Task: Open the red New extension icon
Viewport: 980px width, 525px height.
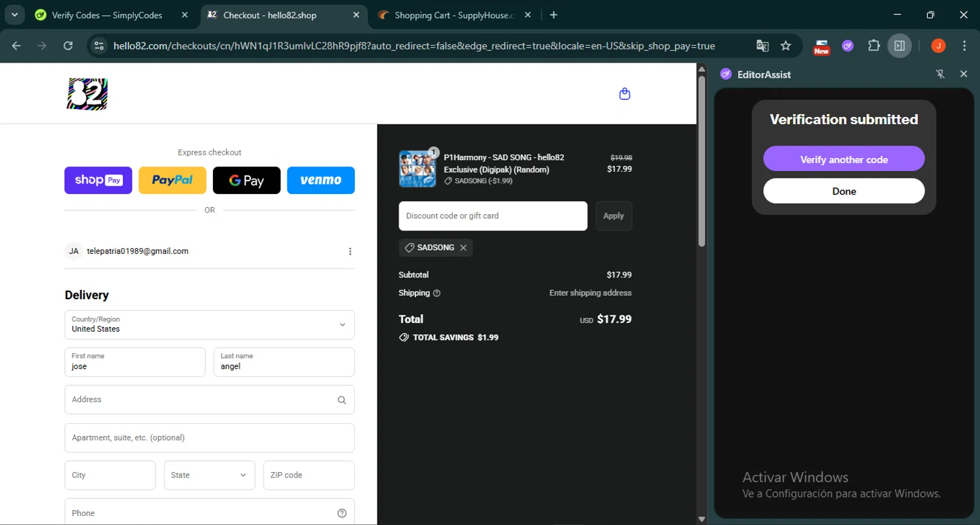Action: (x=821, y=46)
